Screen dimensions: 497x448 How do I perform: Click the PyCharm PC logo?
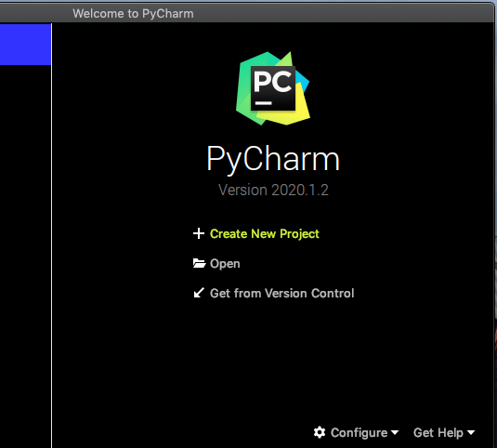[x=273, y=88]
